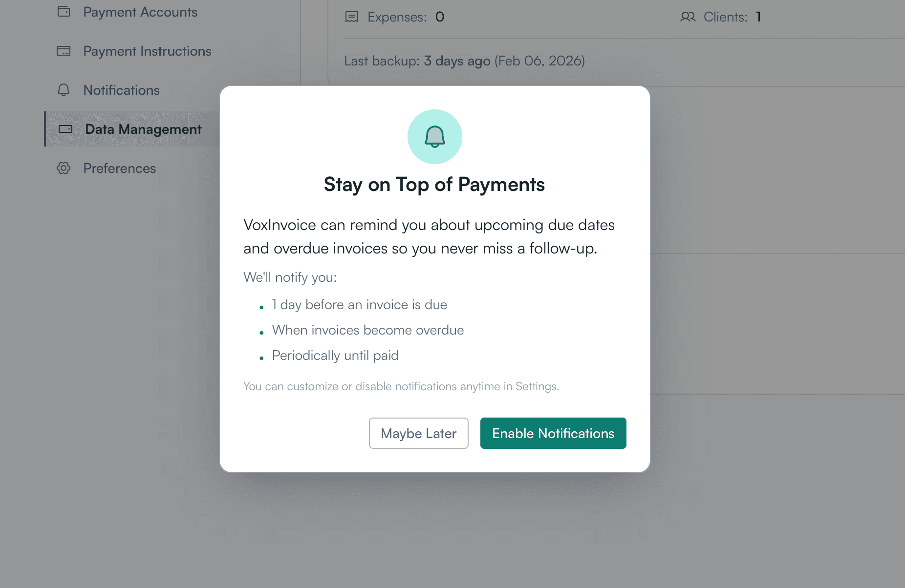Click the bell icon beside Notifications
The image size is (905, 588).
point(63,90)
